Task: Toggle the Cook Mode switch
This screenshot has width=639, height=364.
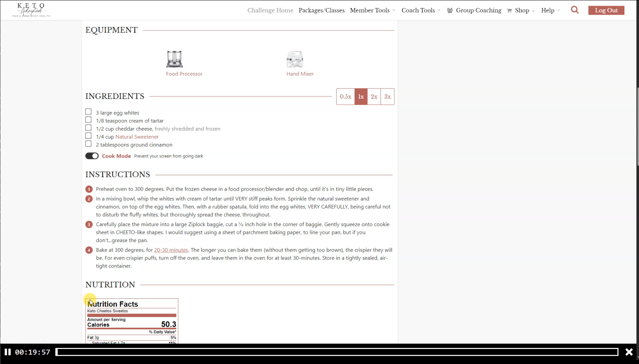Action: pos(92,156)
